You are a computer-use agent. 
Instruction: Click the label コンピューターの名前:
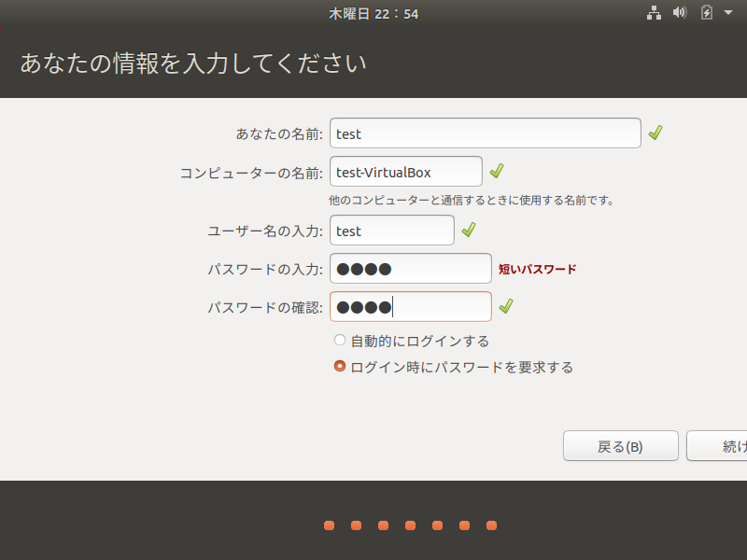(x=251, y=173)
